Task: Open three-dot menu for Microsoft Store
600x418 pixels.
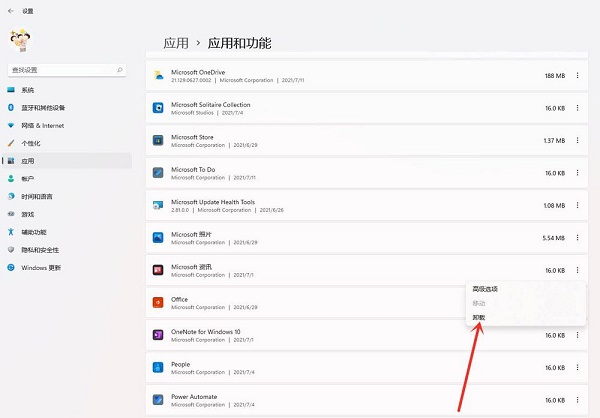Action: coord(577,140)
